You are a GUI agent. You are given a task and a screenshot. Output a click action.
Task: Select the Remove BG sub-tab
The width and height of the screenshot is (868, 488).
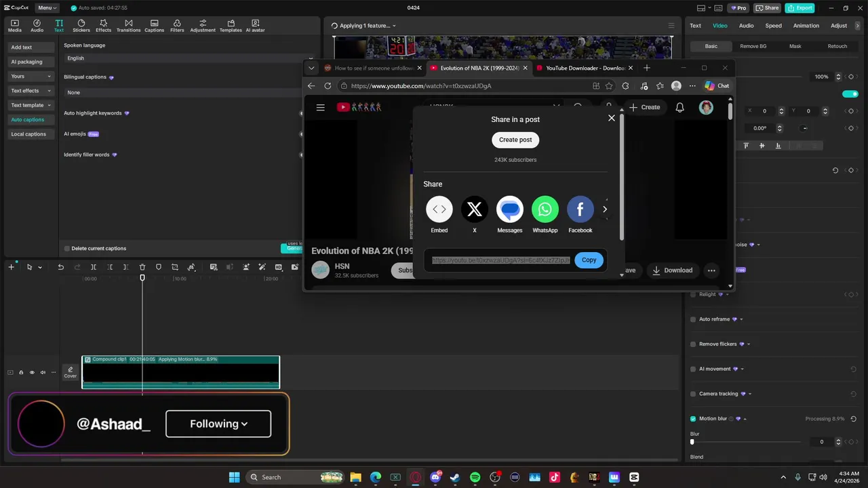753,46
